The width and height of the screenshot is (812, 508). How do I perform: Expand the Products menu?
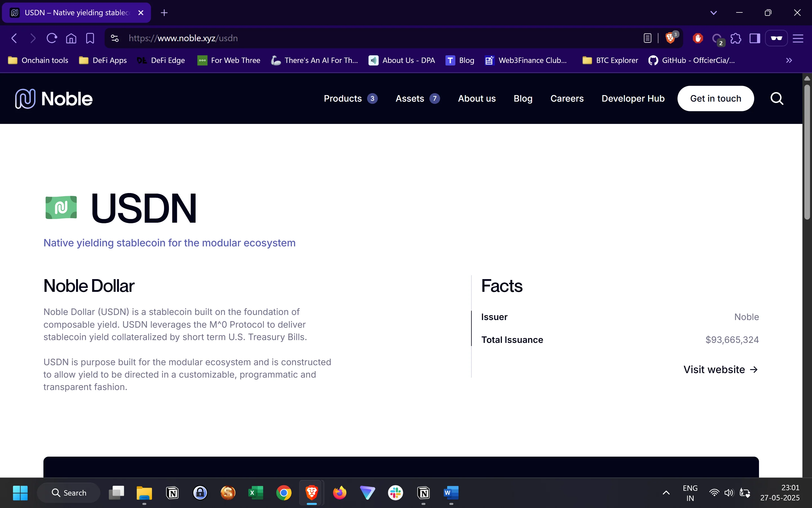tap(351, 98)
